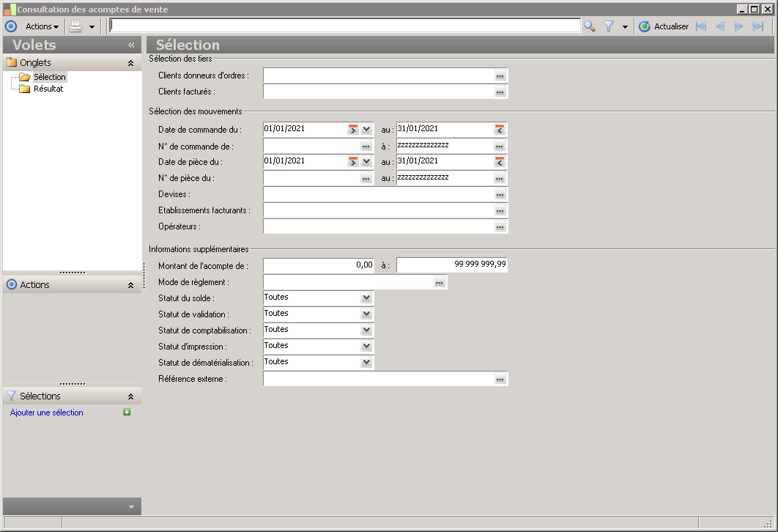Browse N° de pièce end lookup button
This screenshot has height=532, width=778.
pos(500,178)
